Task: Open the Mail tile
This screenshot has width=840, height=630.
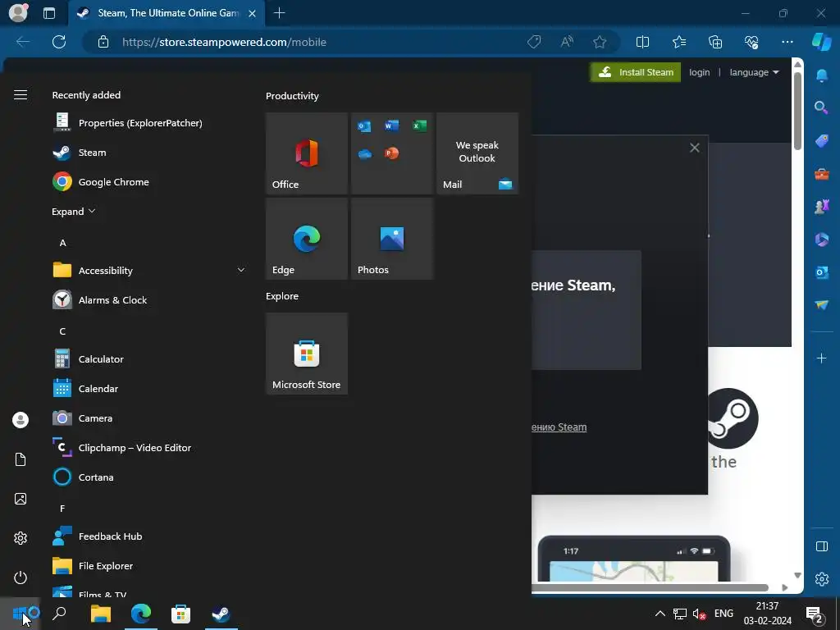Action: point(477,153)
